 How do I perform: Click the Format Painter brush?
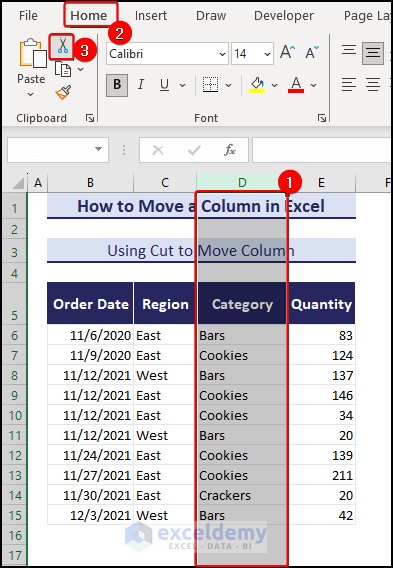tap(63, 92)
